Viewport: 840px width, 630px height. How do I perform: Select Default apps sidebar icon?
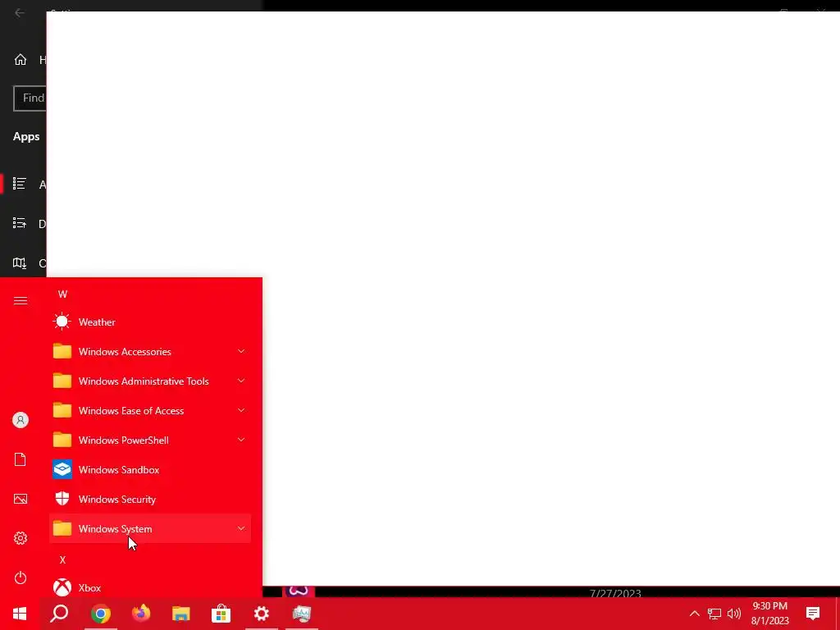pyautogui.click(x=20, y=223)
